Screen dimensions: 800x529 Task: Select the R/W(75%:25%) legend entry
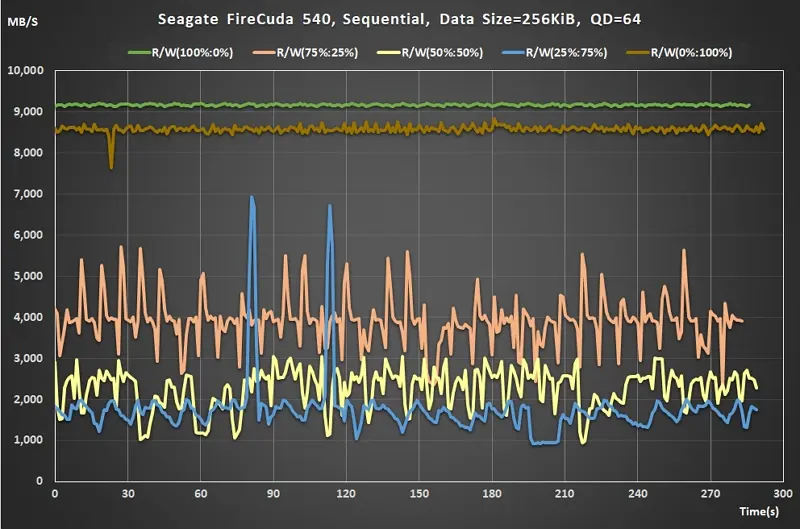[x=305, y=53]
